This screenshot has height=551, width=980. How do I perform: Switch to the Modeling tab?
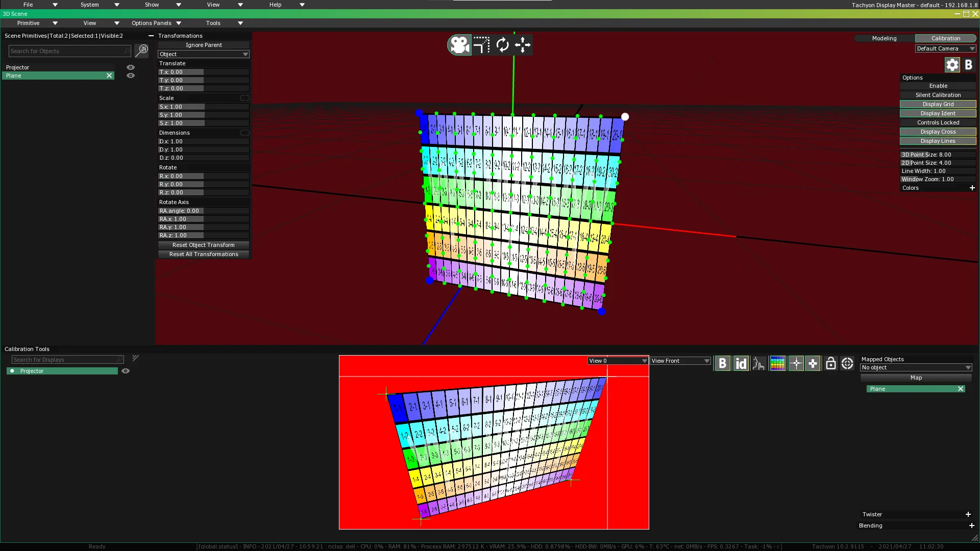884,38
